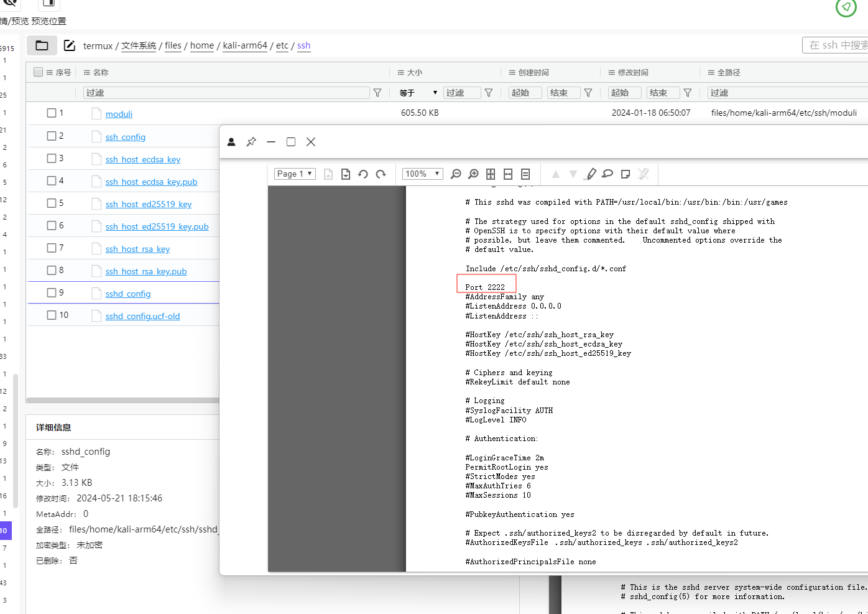Open the ssh_config file link
868x614 pixels.
pyautogui.click(x=126, y=137)
